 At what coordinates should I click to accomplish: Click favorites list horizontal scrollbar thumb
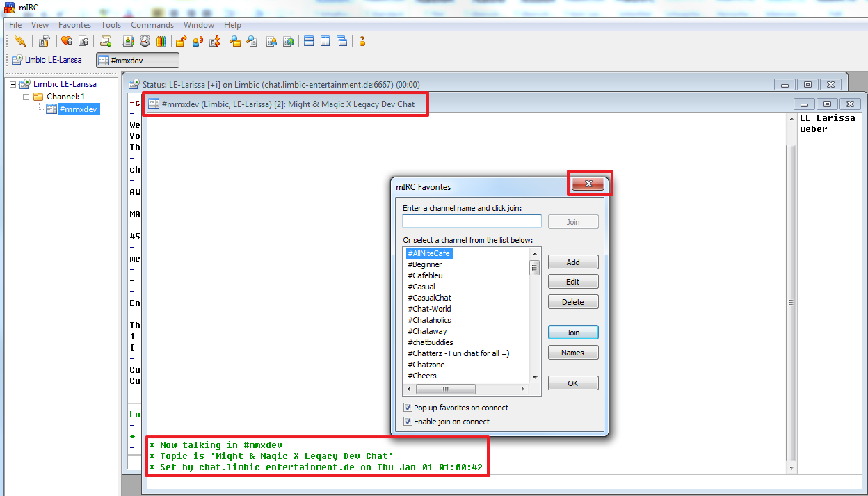(445, 389)
